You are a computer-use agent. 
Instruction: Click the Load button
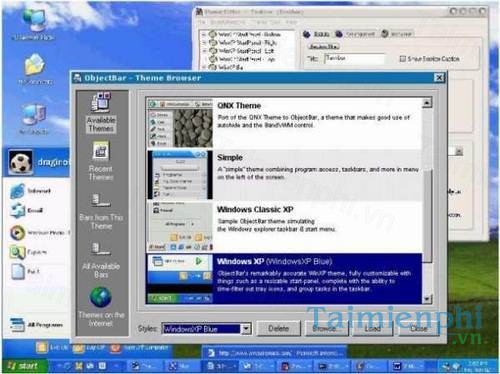tap(372, 329)
